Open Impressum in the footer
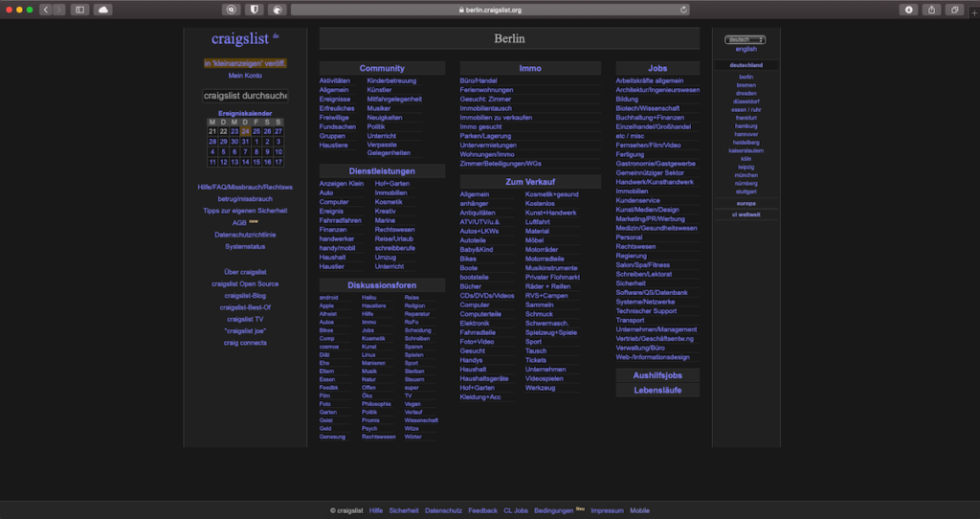 tap(607, 511)
